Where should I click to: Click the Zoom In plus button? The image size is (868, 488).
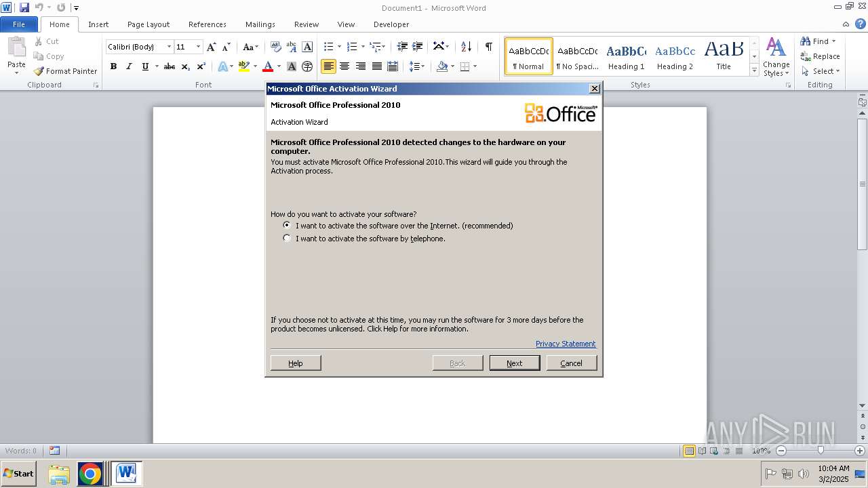[x=861, y=451]
